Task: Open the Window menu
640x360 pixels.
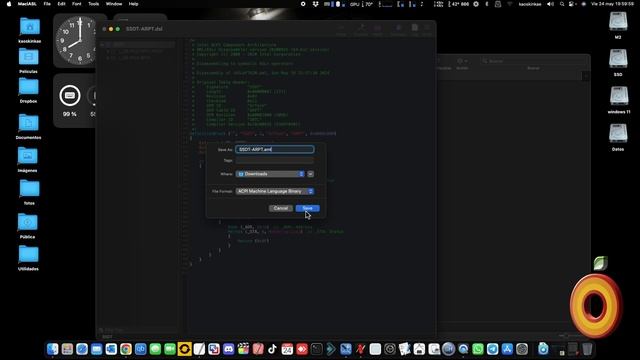Action: click(x=114, y=4)
